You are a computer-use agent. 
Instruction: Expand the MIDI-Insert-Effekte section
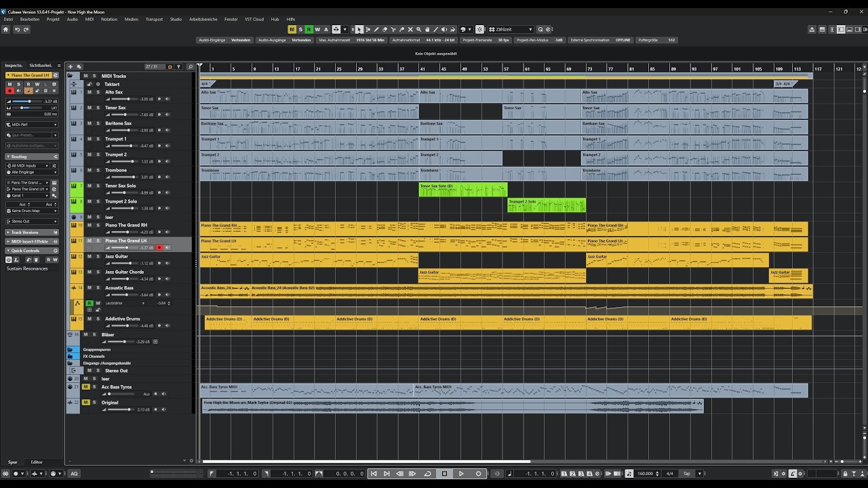pyautogui.click(x=31, y=241)
